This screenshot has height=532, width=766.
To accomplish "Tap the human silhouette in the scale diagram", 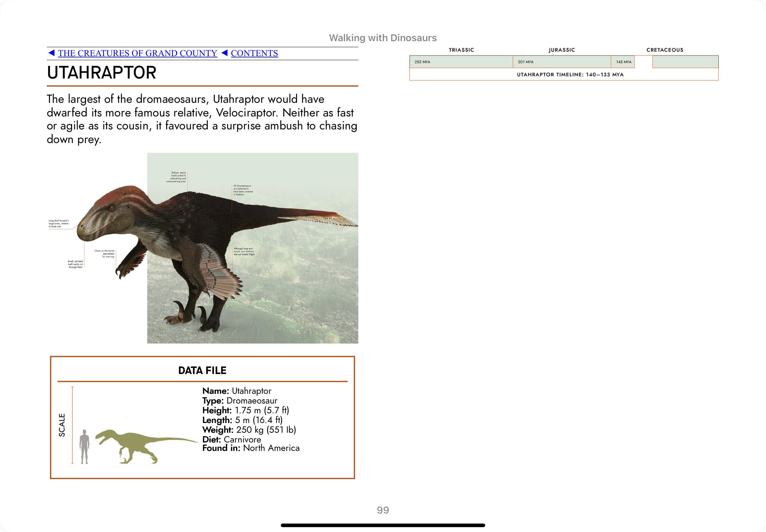I will (84, 446).
